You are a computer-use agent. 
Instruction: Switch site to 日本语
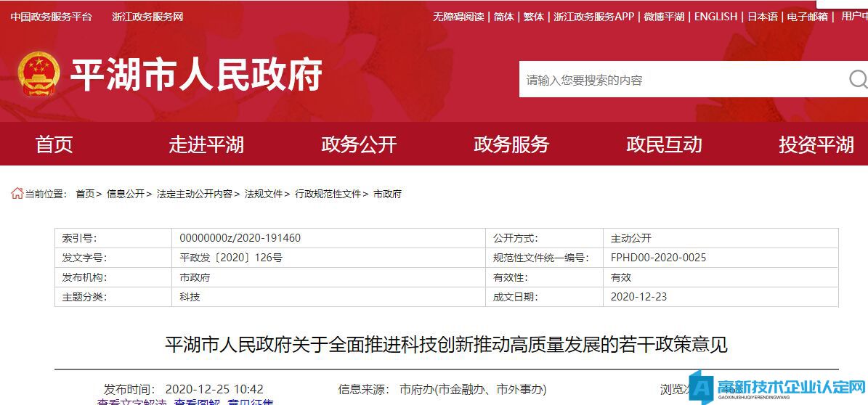point(762,17)
